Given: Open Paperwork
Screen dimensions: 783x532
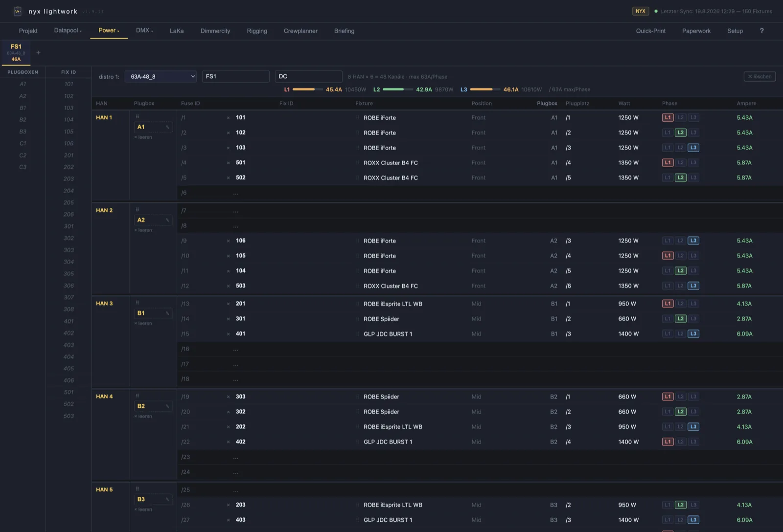Looking at the screenshot, I should click(696, 31).
